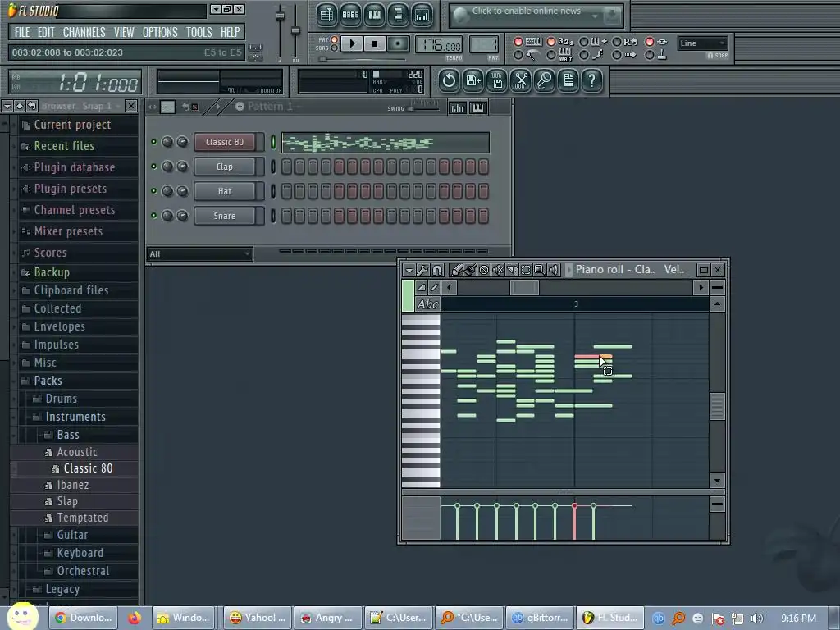
Task: Open the Browser view icon
Action: coord(398,15)
